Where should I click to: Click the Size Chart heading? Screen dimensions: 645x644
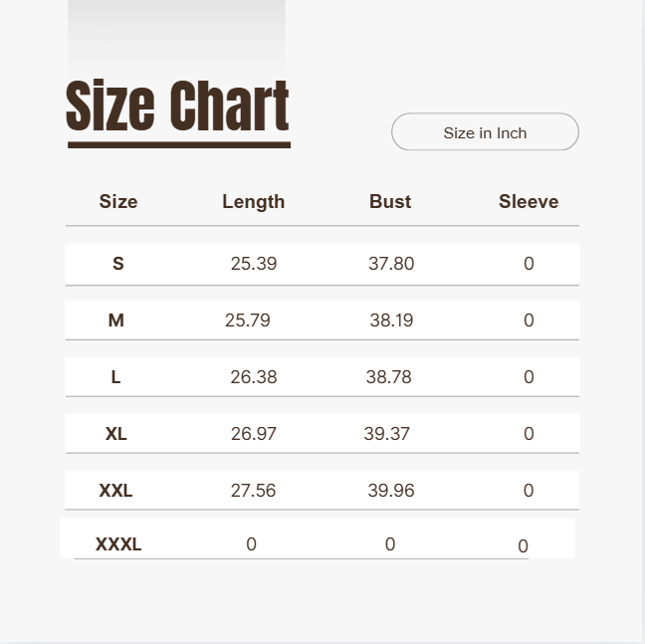pos(178,107)
